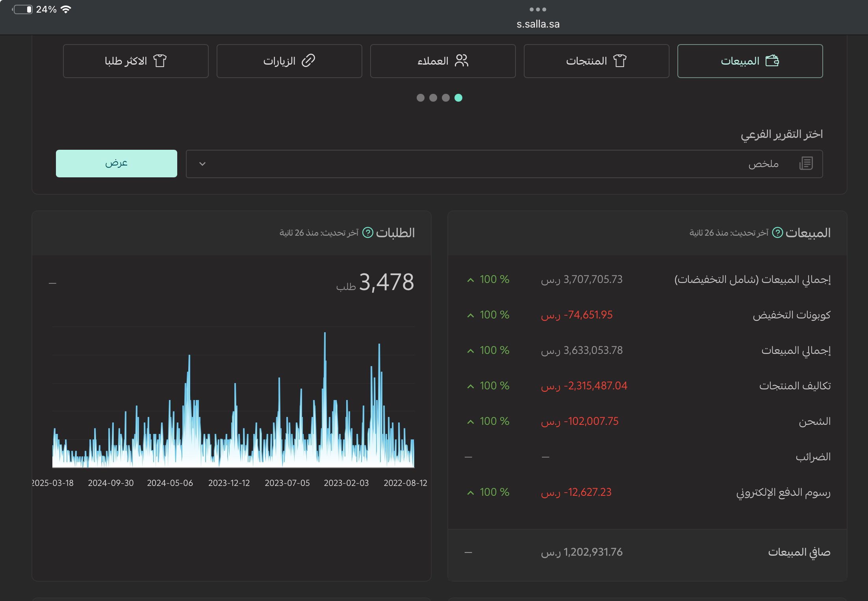
Task: Click help icon next to الطلبات heading
Action: pos(367,233)
